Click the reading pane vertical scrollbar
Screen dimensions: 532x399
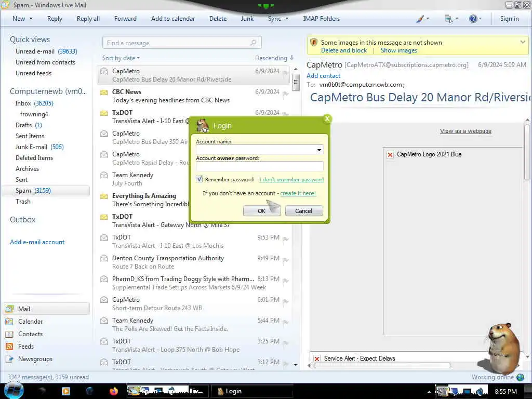point(527,152)
